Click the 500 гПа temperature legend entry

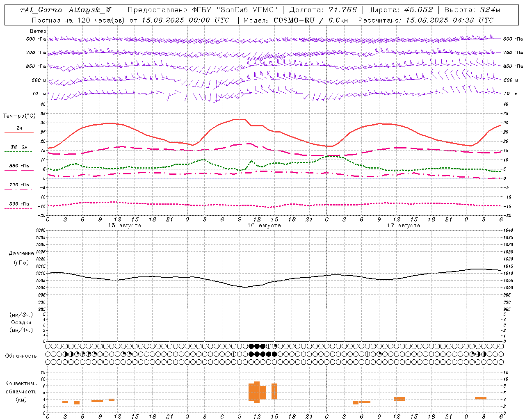point(19,204)
